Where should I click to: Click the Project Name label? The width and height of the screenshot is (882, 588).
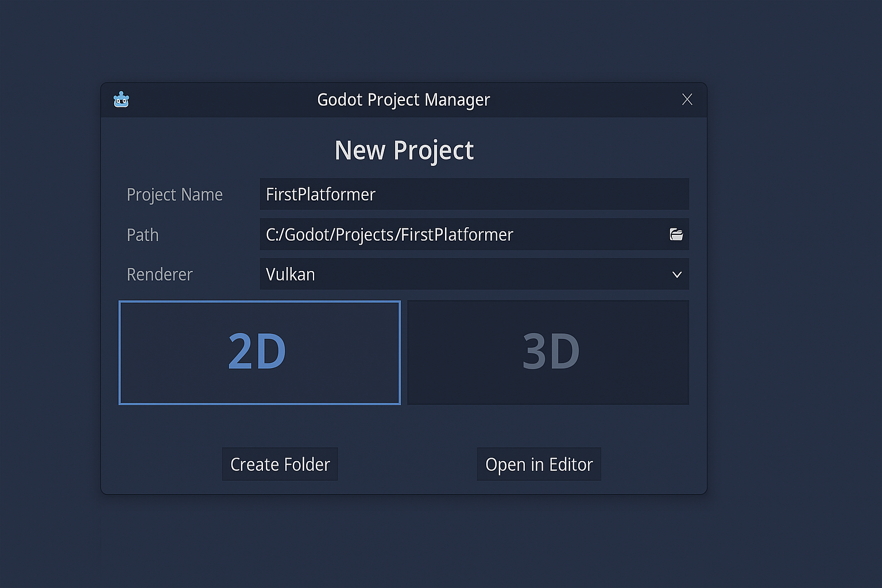[175, 194]
